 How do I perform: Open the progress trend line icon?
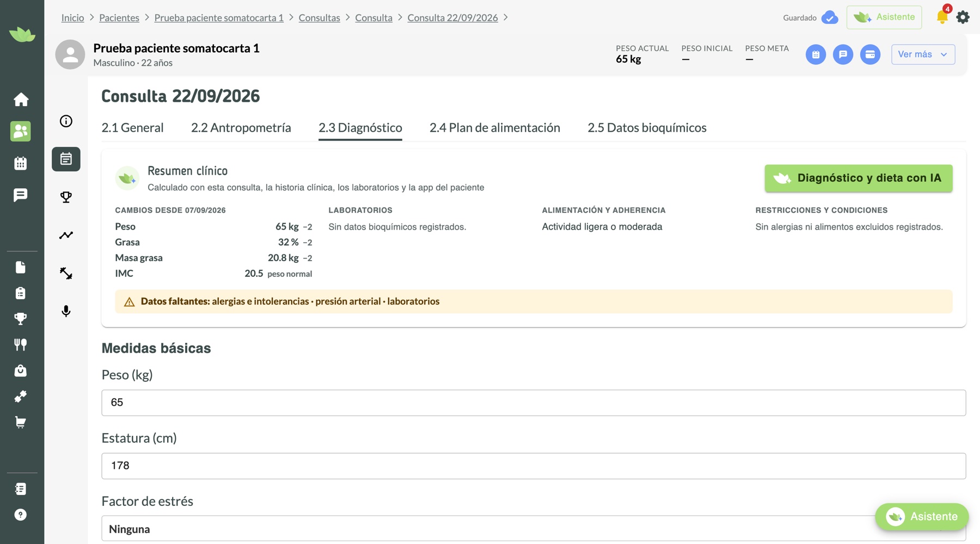pyautogui.click(x=66, y=235)
